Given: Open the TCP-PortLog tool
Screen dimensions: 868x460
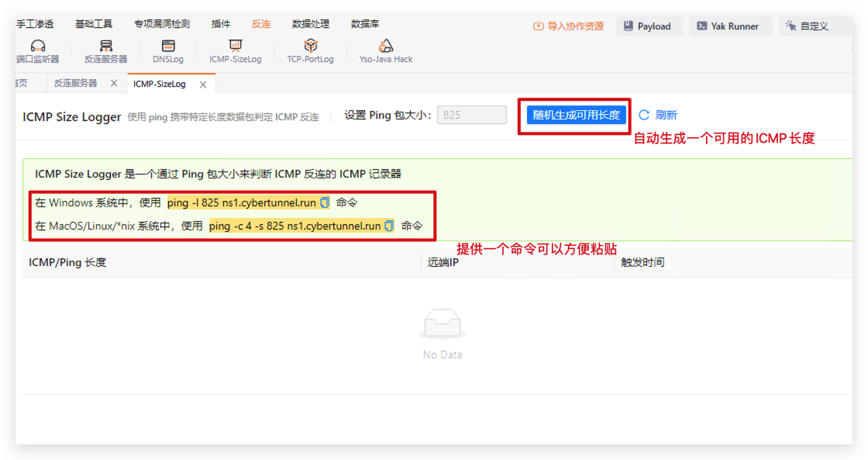Looking at the screenshot, I should point(310,51).
